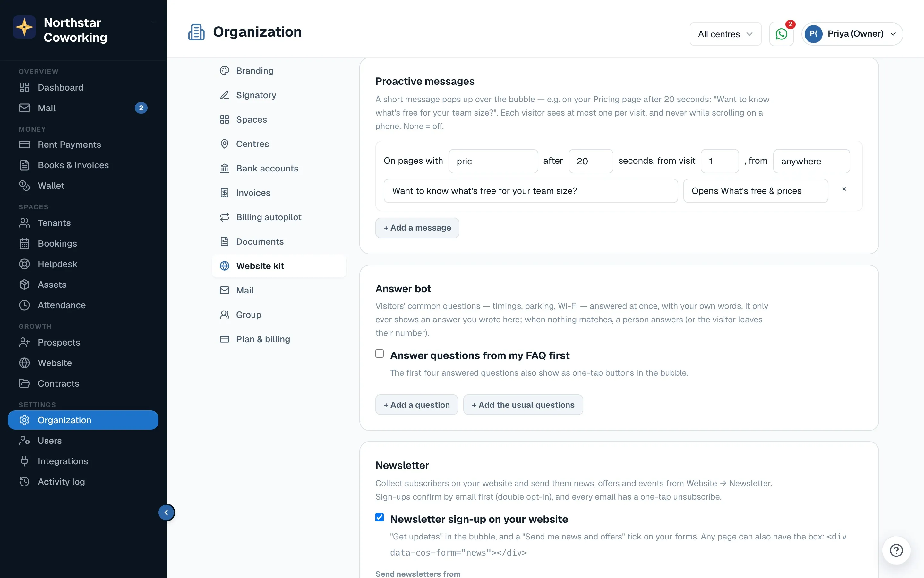Click + Add the usual questions
Image resolution: width=924 pixels, height=578 pixels.
coord(523,405)
